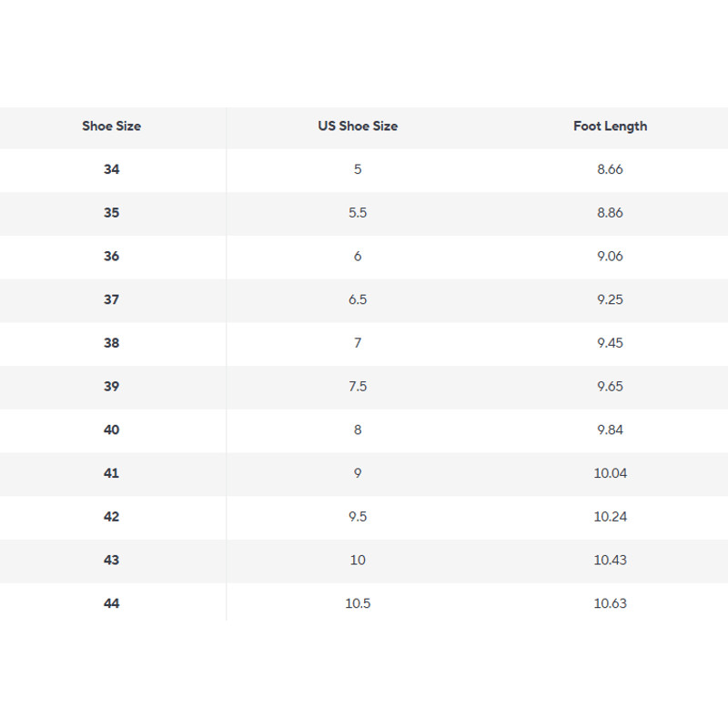Click US shoe size 5.5 value

tap(358, 213)
